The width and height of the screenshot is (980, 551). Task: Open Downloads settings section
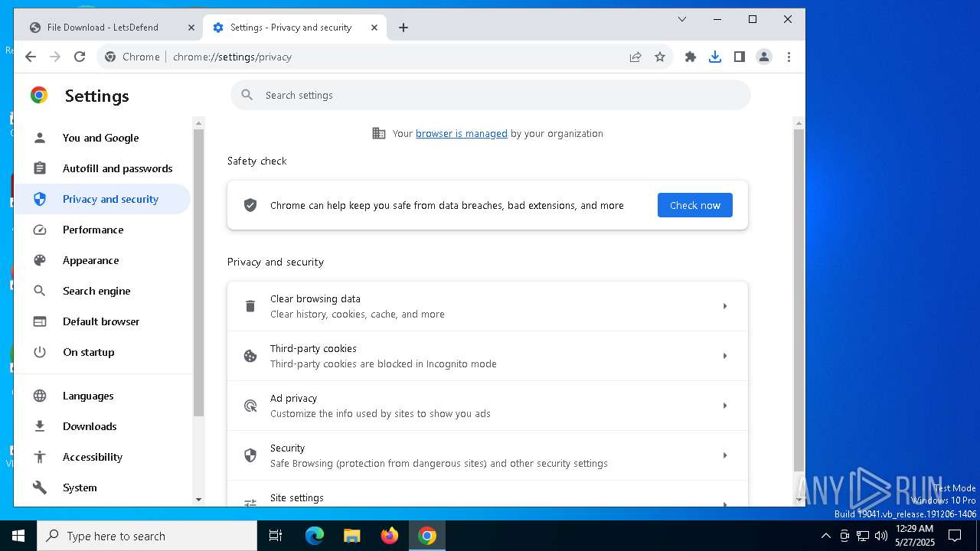(x=103, y=426)
